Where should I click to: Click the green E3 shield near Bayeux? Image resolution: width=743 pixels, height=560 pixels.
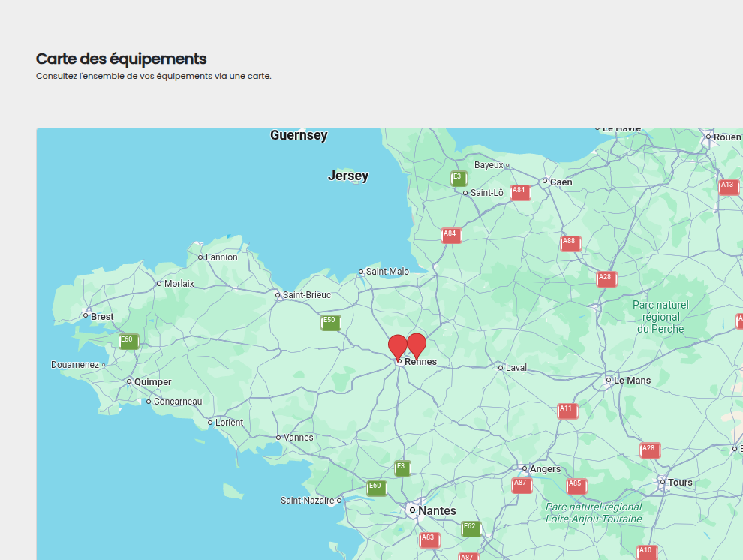pos(457,178)
